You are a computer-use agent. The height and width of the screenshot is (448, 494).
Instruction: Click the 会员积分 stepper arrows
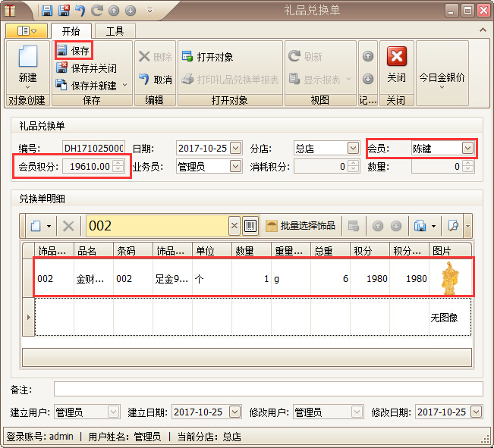[118, 166]
